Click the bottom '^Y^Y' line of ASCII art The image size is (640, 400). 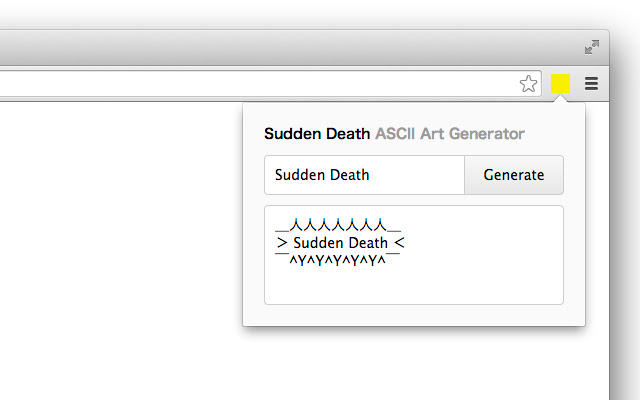coord(338,260)
